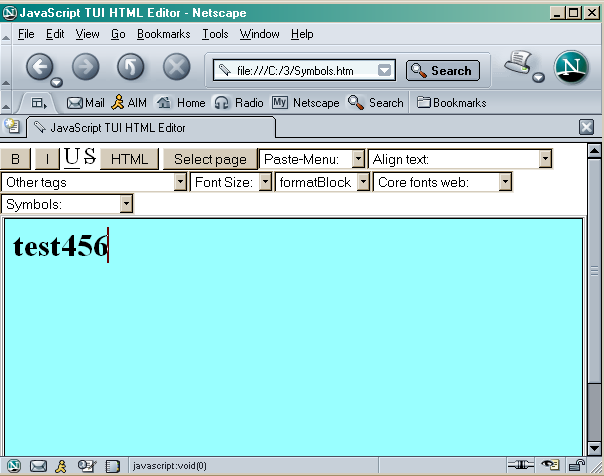Click the HTML view button
This screenshot has width=604, height=476.
coord(129,159)
